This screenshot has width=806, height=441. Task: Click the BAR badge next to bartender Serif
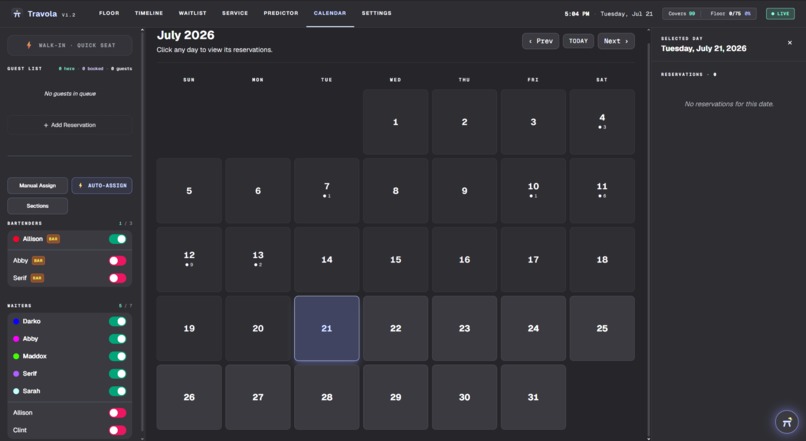coord(37,278)
